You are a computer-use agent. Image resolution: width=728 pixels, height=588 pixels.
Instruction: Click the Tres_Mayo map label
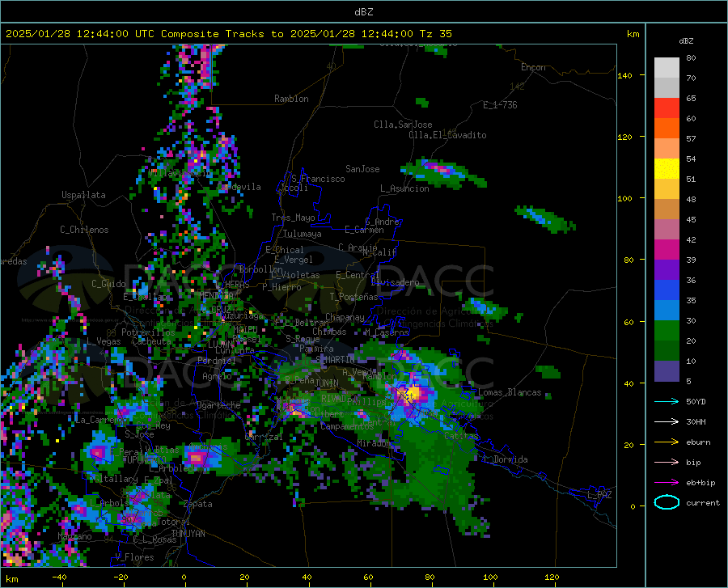pos(293,218)
